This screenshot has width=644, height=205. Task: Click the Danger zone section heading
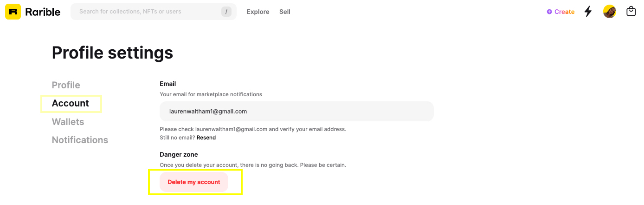[179, 154]
